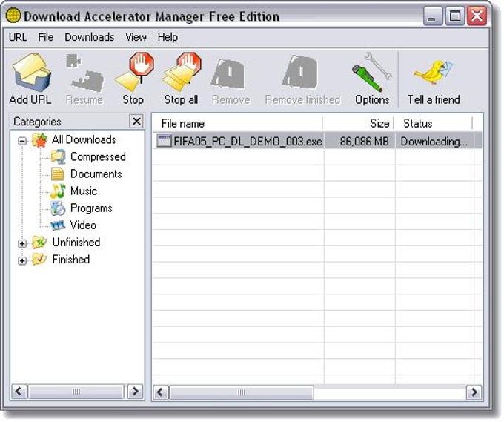Click the download list horizontal scroll thumb

pos(242,392)
